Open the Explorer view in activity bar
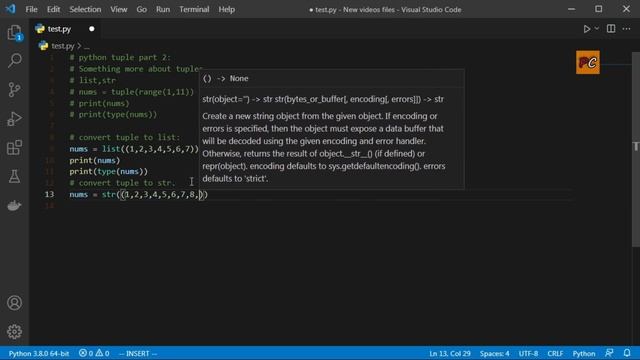Image resolution: width=640 pixels, height=360 pixels. click(x=14, y=33)
